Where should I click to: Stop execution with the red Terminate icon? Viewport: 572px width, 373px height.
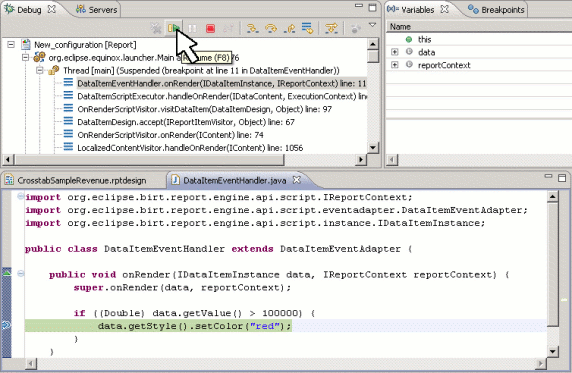coord(210,28)
